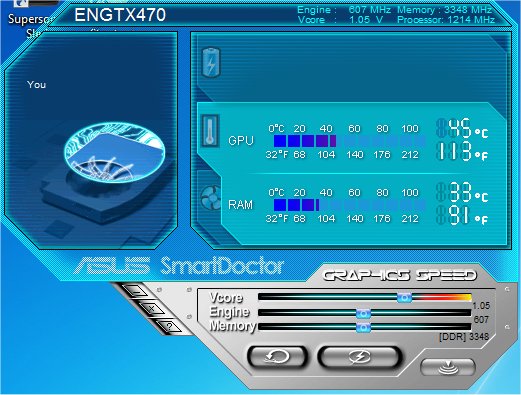Click the RAM temperature bar gauge
The width and height of the screenshot is (521, 395).
349,205
